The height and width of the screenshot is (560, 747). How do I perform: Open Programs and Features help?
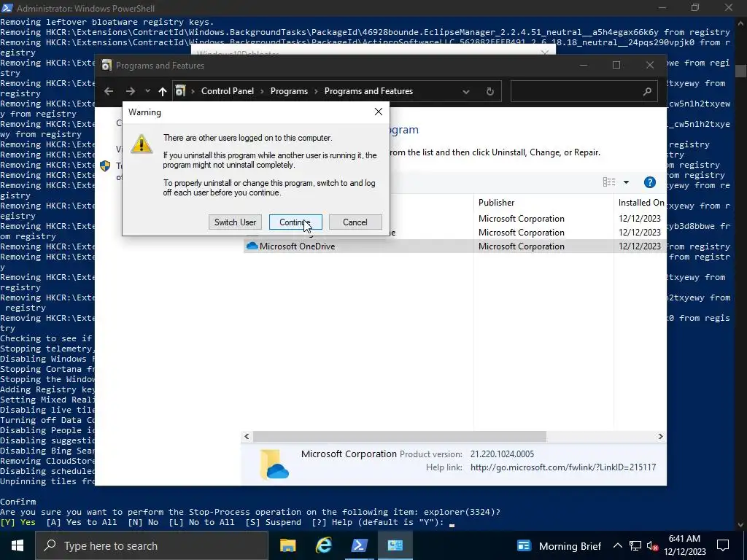click(x=650, y=182)
